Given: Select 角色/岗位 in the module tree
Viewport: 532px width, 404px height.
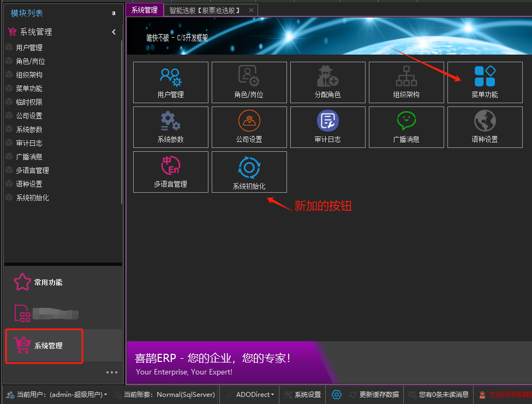Looking at the screenshot, I should coord(31,61).
